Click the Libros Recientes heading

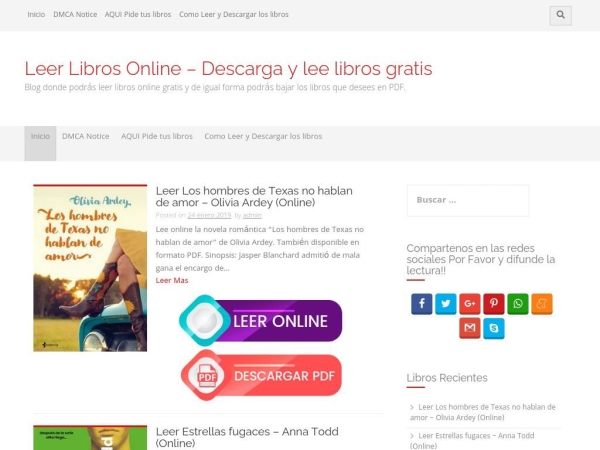447,378
